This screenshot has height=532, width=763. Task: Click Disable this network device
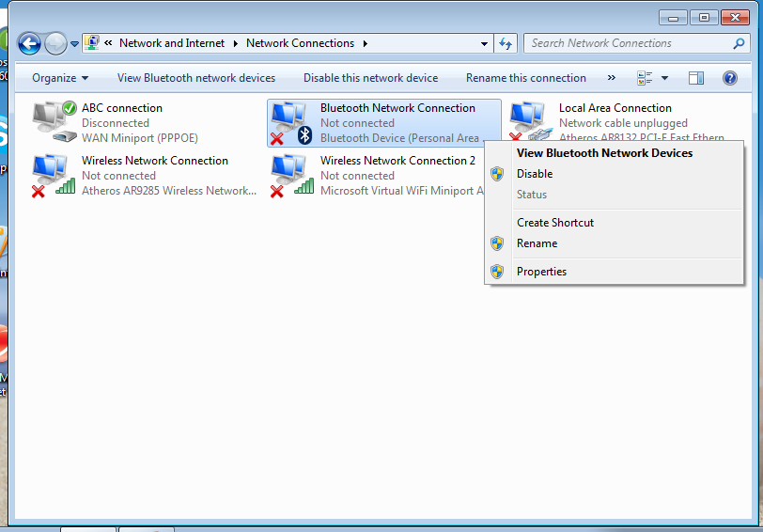click(x=371, y=78)
